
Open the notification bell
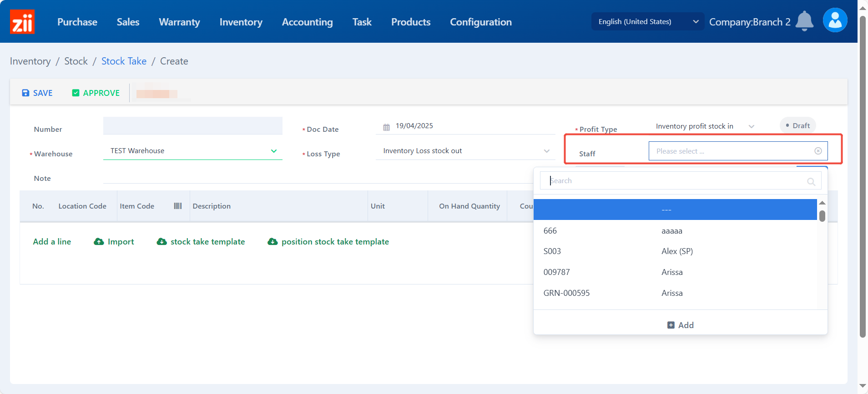804,21
